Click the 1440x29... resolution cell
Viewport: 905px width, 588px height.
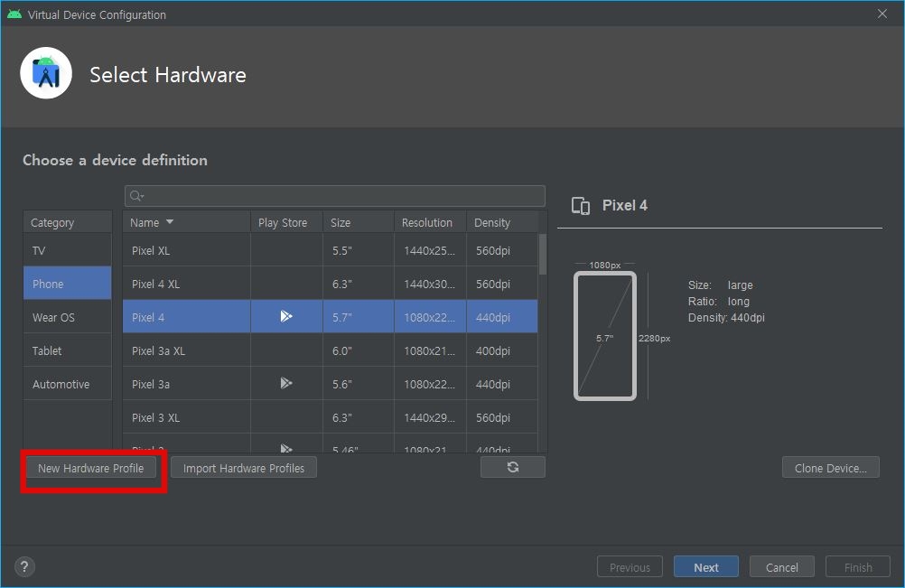coord(429,418)
